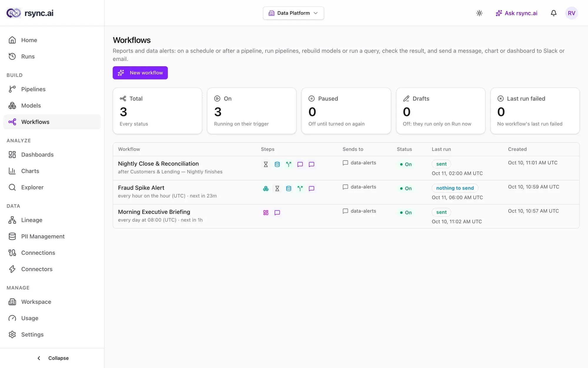
Task: Open Usage page
Action: click(52, 318)
